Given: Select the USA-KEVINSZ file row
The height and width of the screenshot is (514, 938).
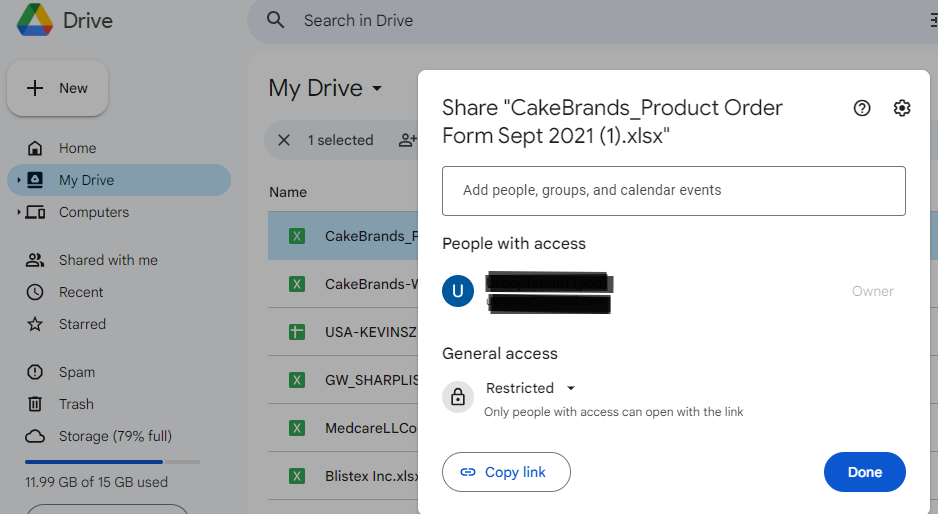Looking at the screenshot, I should tap(343, 331).
